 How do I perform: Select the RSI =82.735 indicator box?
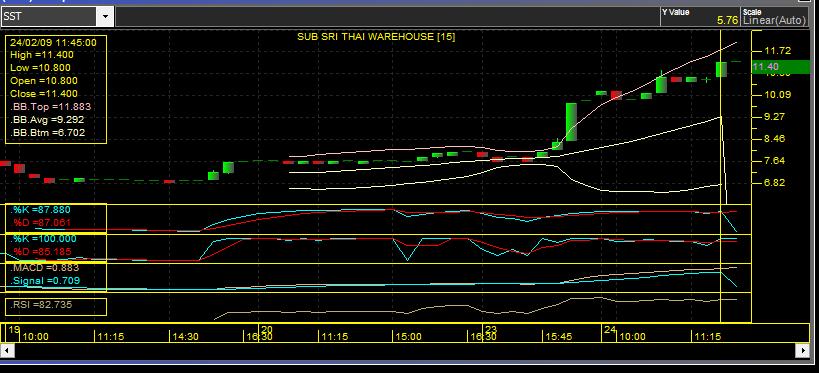tap(56, 307)
